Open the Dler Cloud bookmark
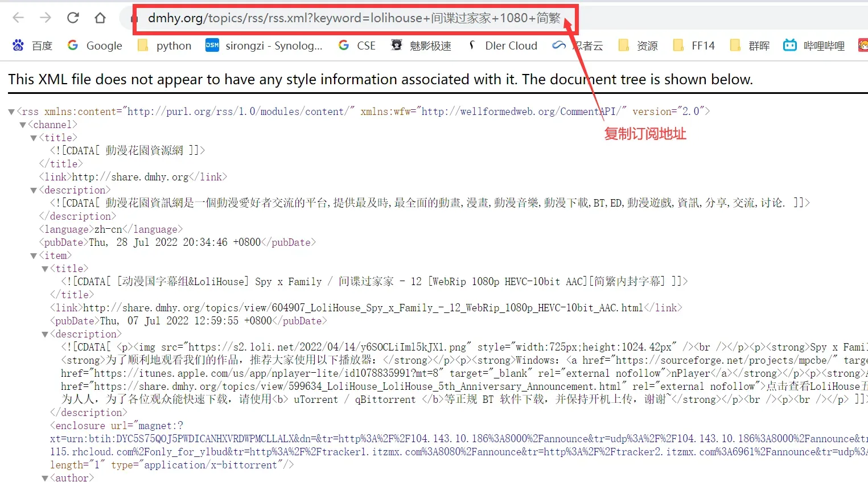The width and height of the screenshot is (868, 482). (x=502, y=46)
